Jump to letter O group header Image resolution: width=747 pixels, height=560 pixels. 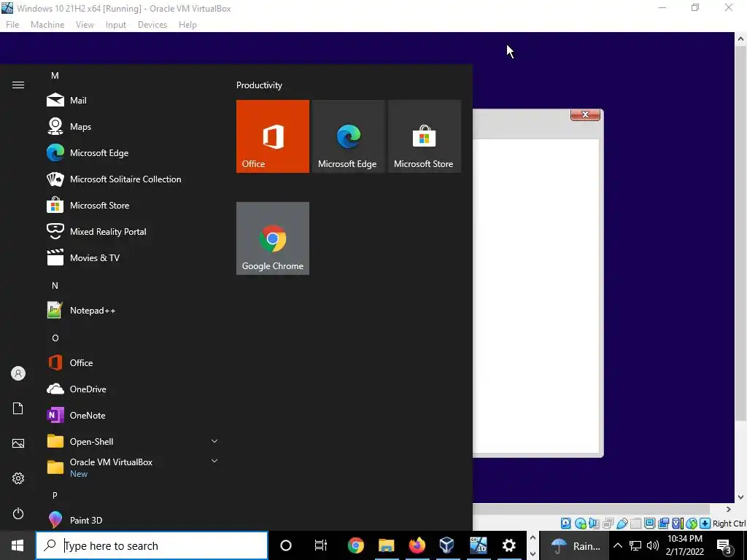(55, 338)
